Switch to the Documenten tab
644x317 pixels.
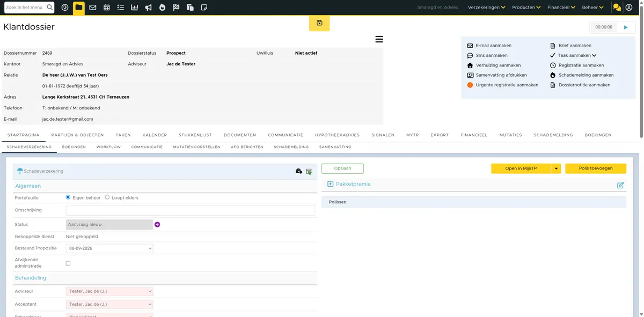pyautogui.click(x=240, y=135)
